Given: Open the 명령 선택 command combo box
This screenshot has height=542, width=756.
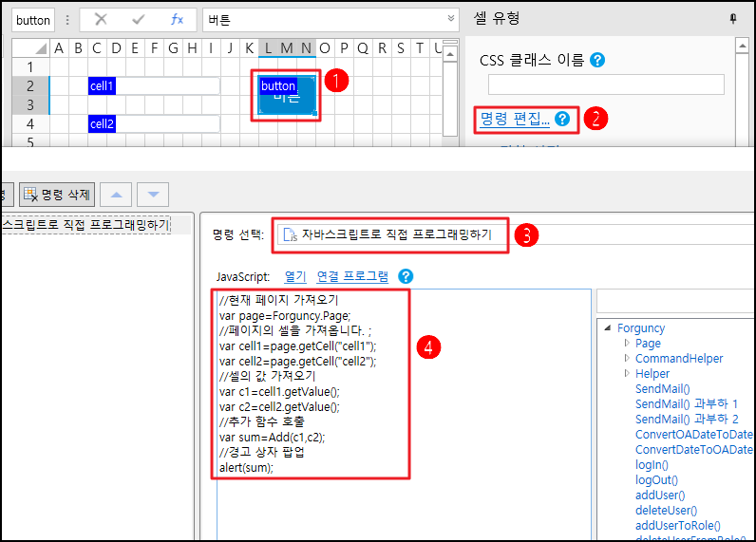Looking at the screenshot, I should [x=513, y=235].
